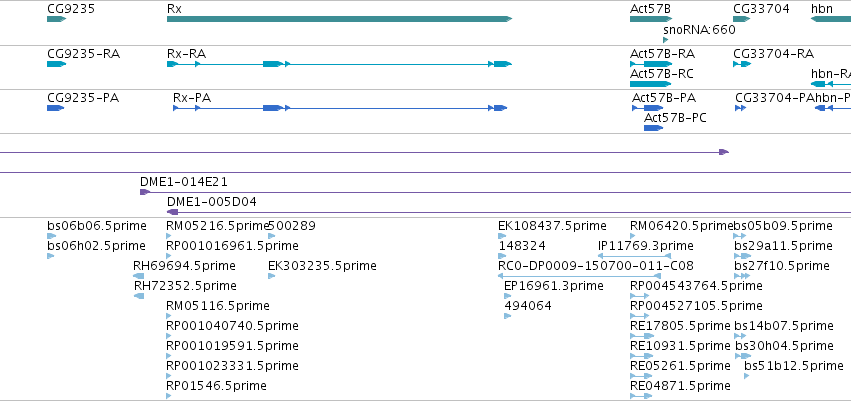Select the CG33704 gene arrow

[742, 19]
